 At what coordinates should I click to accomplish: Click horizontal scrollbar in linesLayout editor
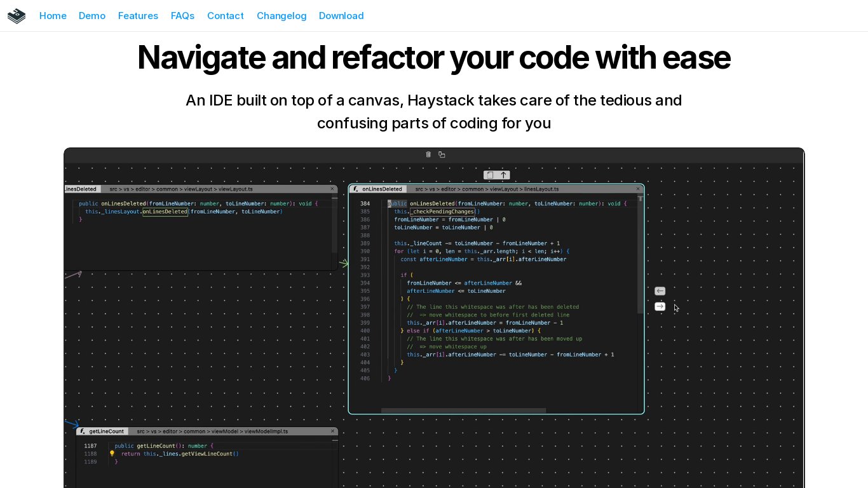463,410
